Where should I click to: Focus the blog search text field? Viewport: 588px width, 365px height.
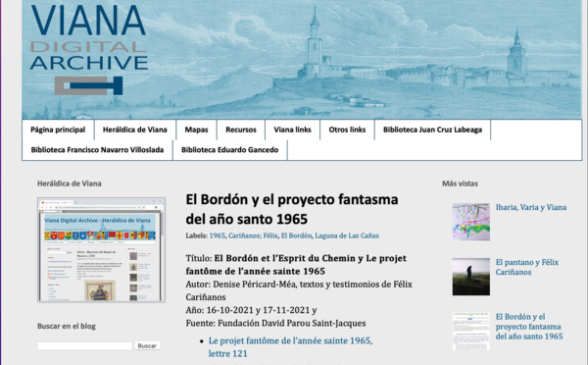[85, 345]
